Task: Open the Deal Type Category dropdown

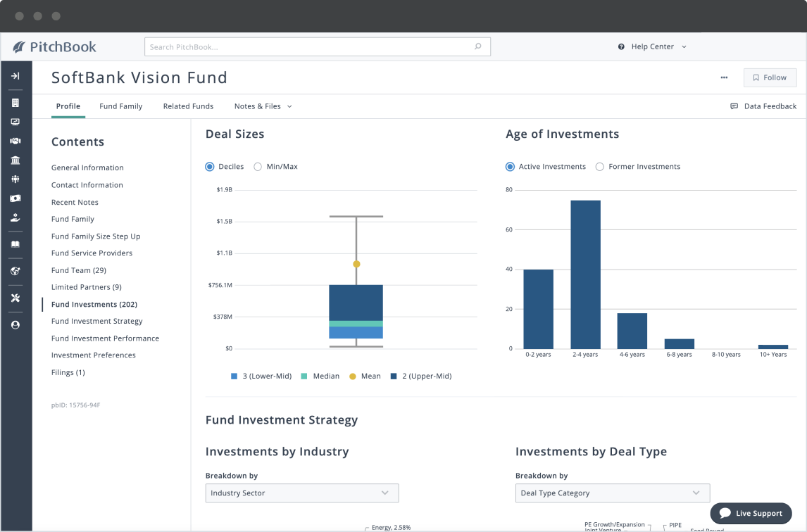Action: pos(613,493)
